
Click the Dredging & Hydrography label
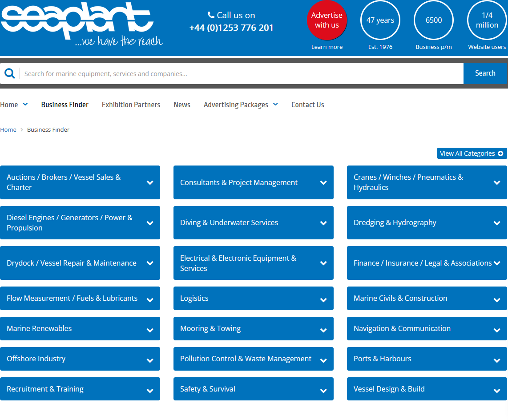395,222
